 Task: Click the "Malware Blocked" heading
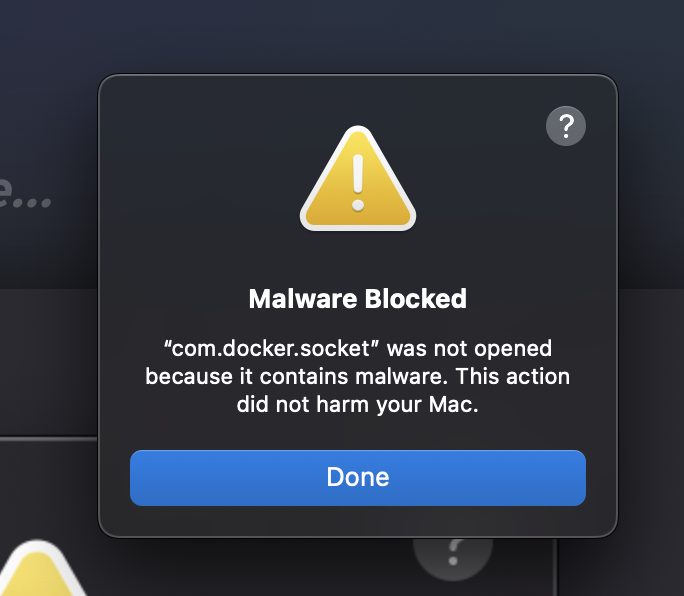click(x=357, y=298)
